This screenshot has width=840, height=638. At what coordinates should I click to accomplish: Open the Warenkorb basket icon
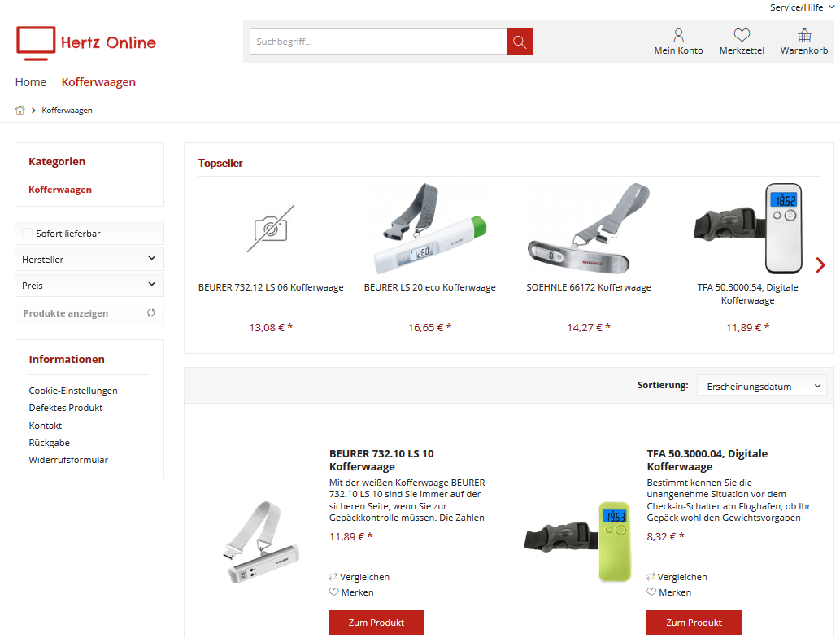point(804,35)
